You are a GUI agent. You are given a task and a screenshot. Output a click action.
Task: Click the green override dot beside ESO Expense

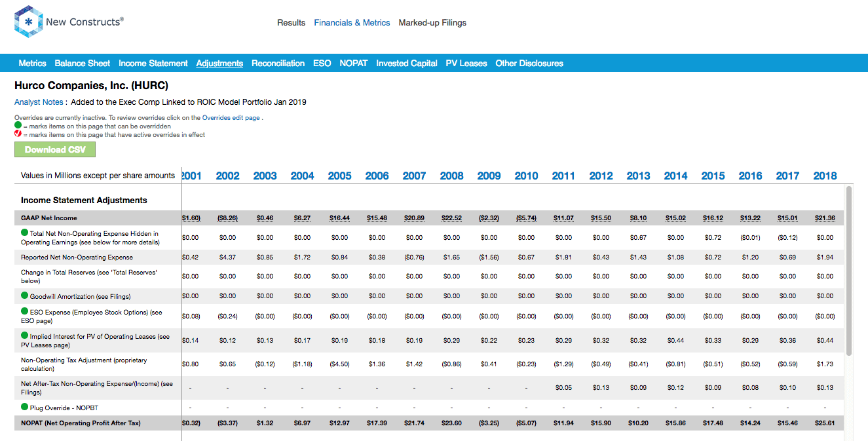tap(25, 312)
